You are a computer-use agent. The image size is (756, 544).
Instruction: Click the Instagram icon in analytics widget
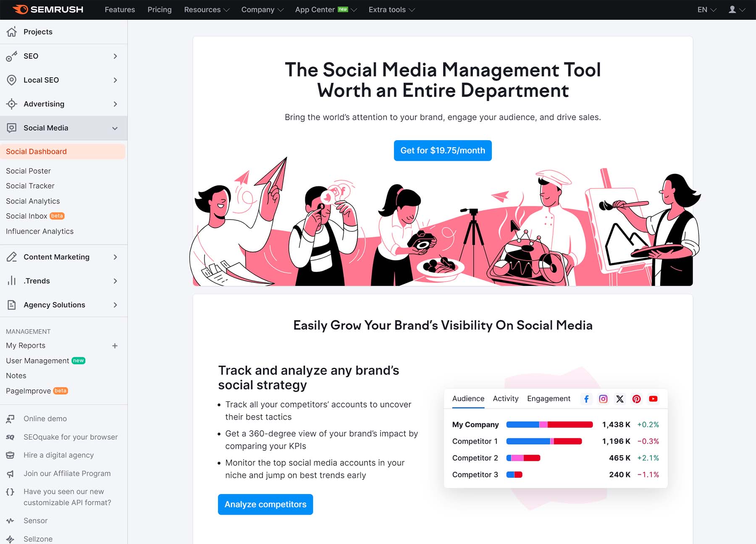(x=603, y=399)
